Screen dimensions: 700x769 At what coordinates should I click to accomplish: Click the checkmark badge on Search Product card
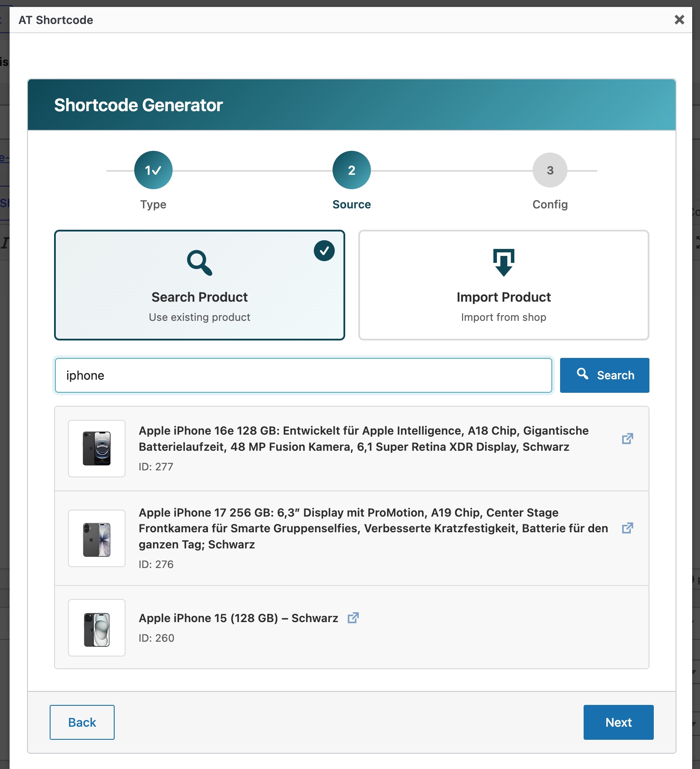click(324, 251)
